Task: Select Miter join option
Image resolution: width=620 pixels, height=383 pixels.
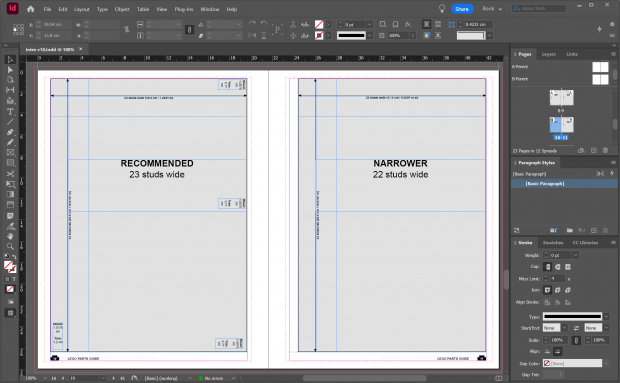Action: 548,290
